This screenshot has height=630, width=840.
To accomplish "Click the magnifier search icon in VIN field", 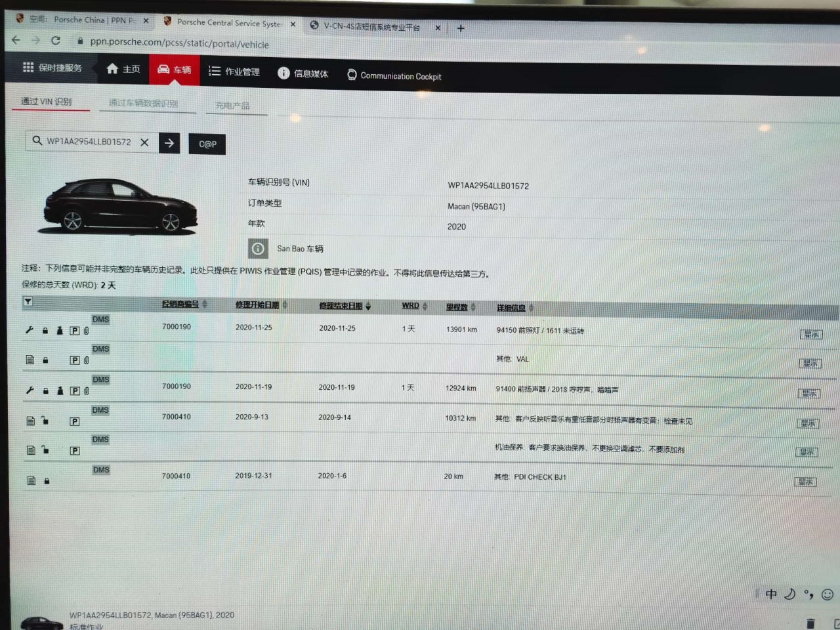I will tap(37, 140).
